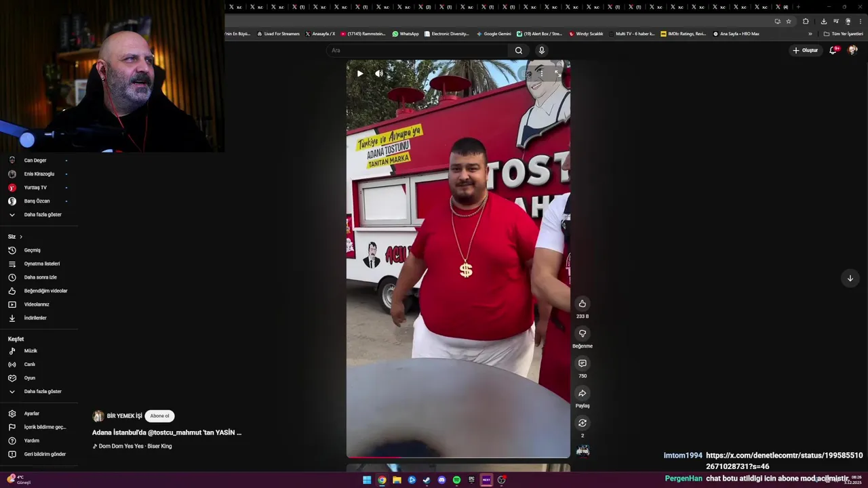The height and width of the screenshot is (488, 868).
Task: Open the BİR YEMEK İŞİ channel avatar
Action: (x=98, y=416)
